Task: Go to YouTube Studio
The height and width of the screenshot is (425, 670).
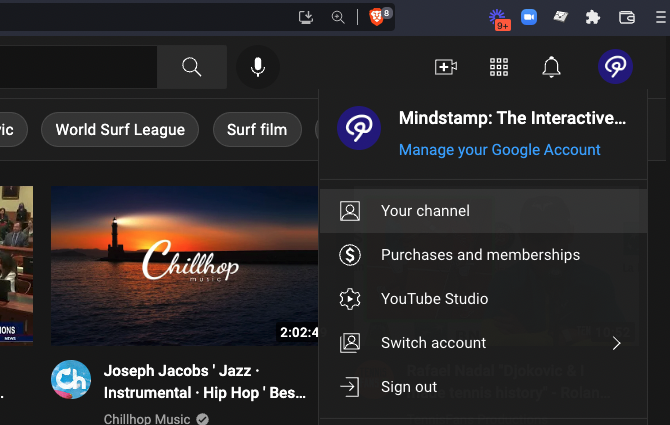Action: 434,299
